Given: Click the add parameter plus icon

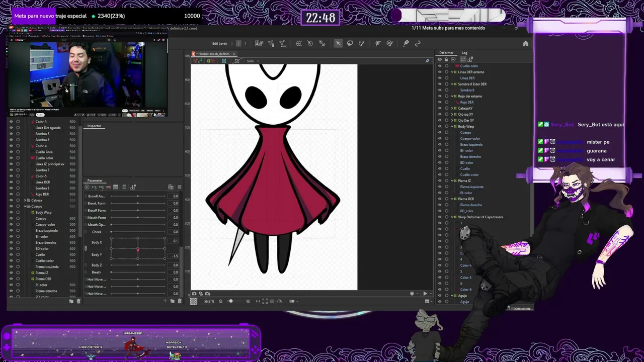Looking at the screenshot, I should (165, 301).
